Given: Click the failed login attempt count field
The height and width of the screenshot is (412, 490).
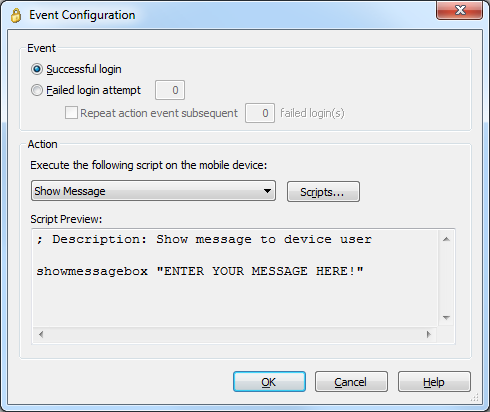Looking at the screenshot, I should 170,90.
